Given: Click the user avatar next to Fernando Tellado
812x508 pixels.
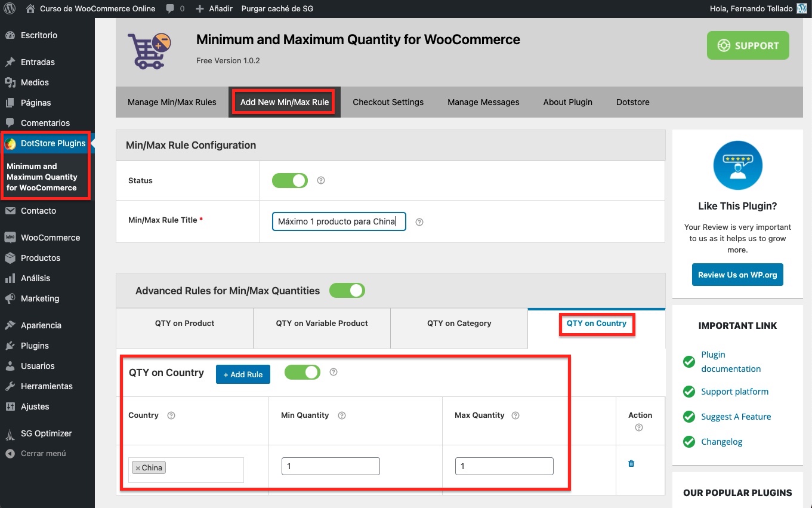Looking at the screenshot, I should pos(802,8).
